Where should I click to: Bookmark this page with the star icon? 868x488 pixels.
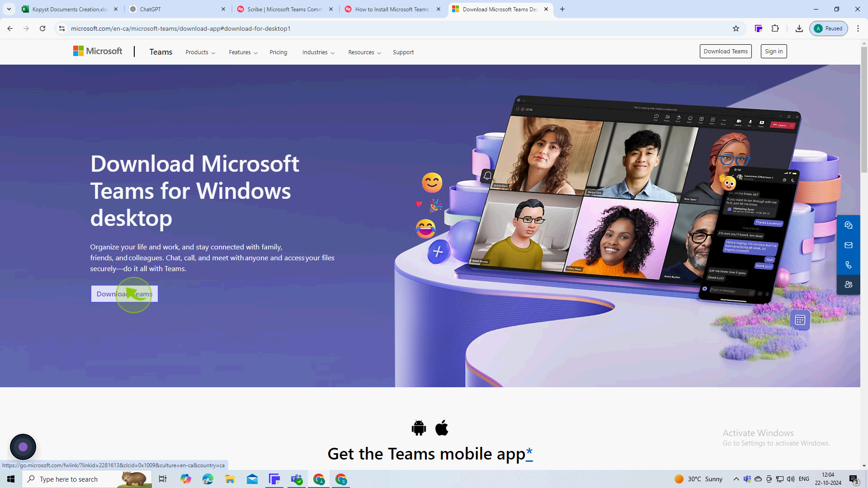tap(736, 28)
